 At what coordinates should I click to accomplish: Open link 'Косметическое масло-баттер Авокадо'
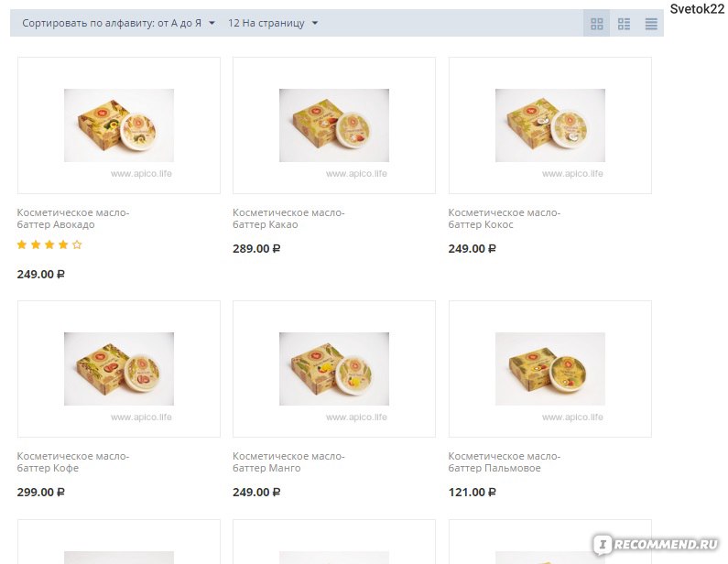click(x=73, y=219)
